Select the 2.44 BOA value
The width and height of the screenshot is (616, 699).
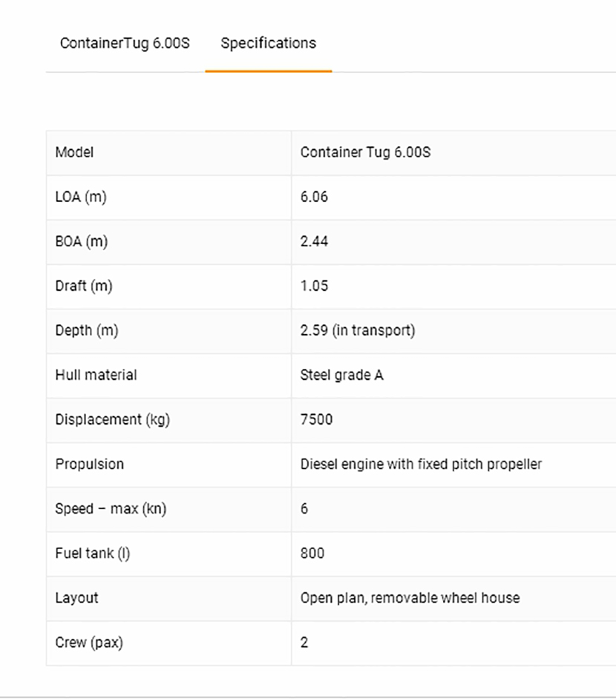[x=314, y=242]
